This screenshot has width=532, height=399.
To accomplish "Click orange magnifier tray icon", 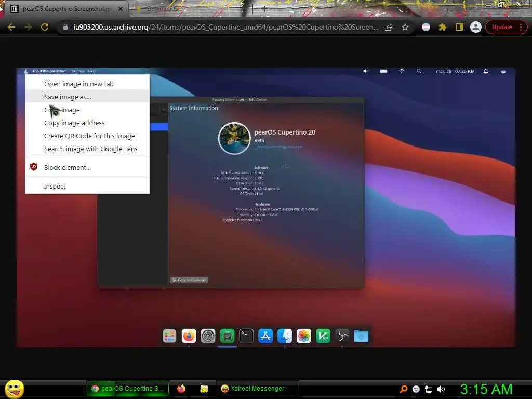I will pos(403,389).
